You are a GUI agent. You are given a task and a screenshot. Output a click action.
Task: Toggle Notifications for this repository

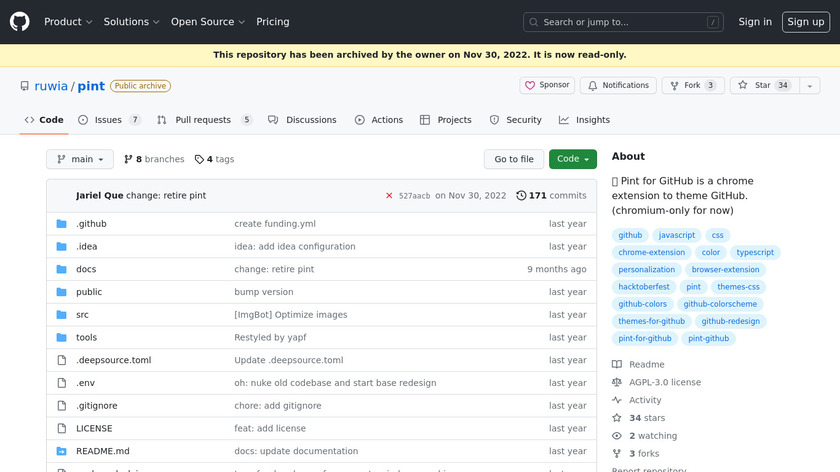point(618,86)
